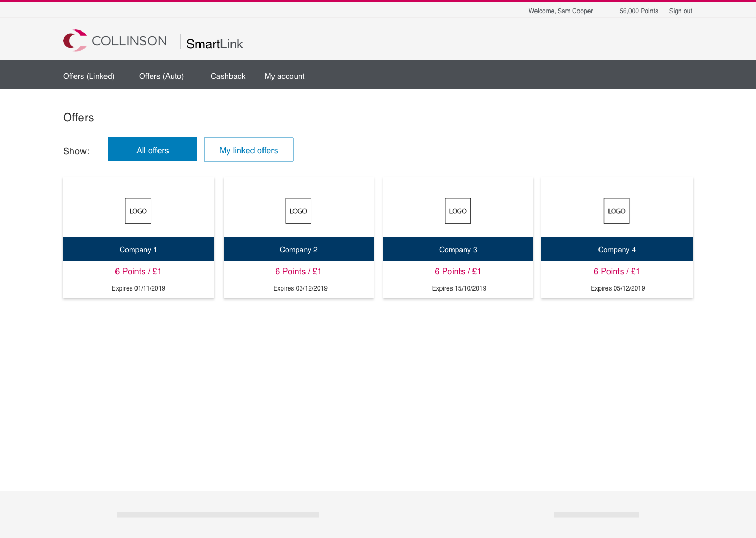Click the Company 3 logo placeholder
756x538 pixels.
click(458, 211)
